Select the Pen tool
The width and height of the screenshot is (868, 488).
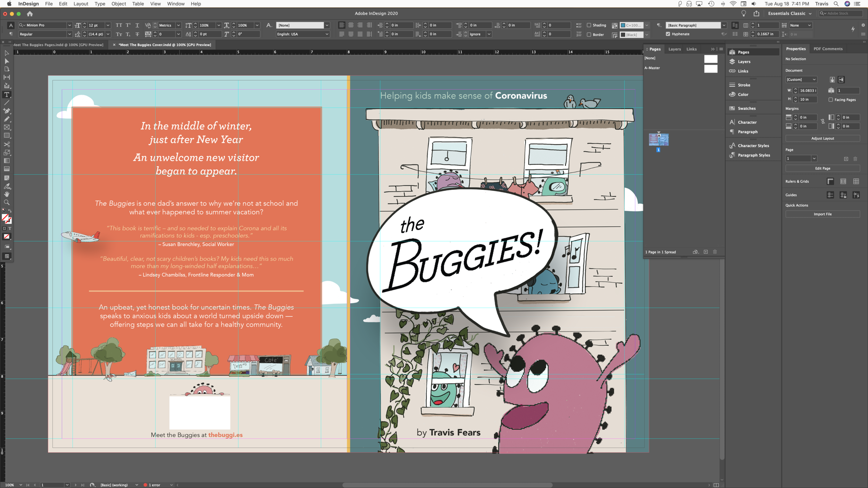point(7,111)
